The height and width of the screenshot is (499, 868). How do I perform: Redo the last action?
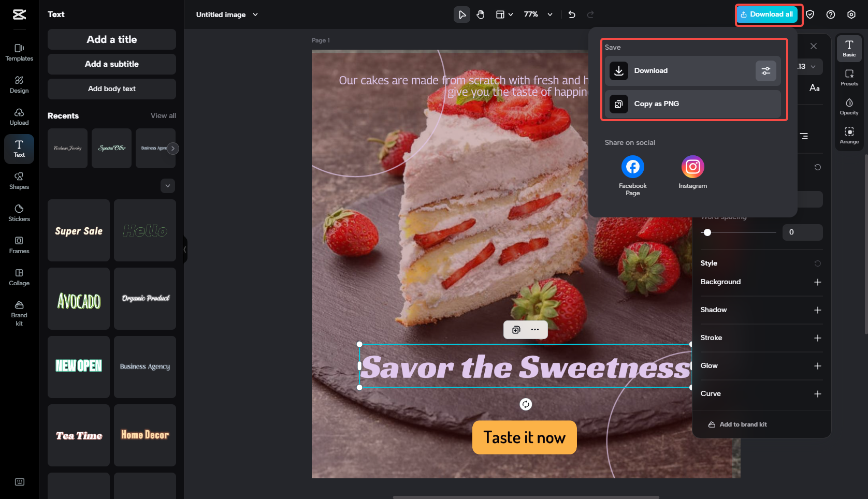(590, 14)
